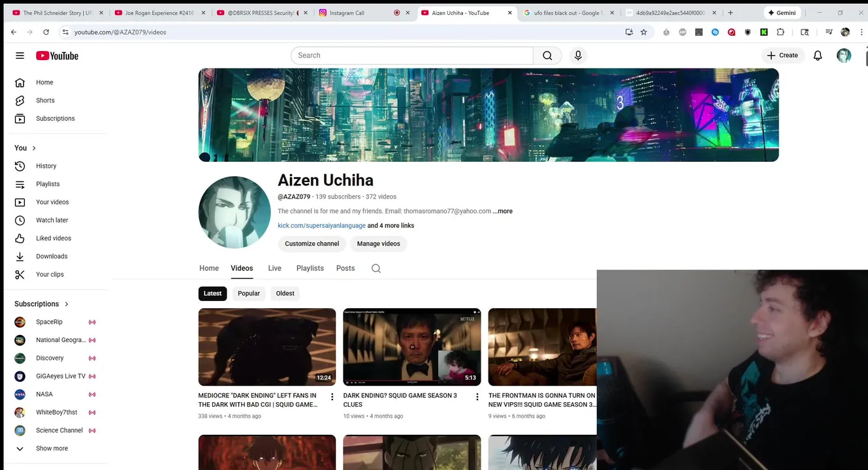Viewport: 868px width, 470px height.
Task: Switch to channel Playlists tab
Action: (310, 268)
